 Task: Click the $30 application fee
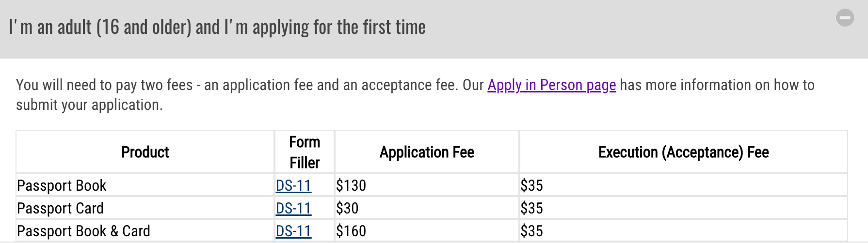click(x=347, y=208)
